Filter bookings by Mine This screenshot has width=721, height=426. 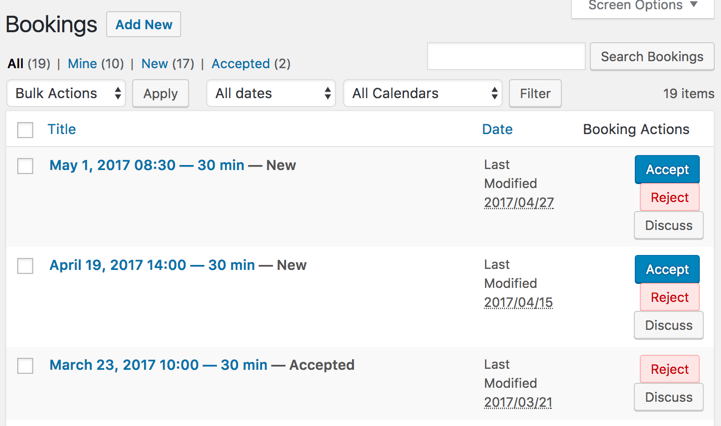[82, 64]
